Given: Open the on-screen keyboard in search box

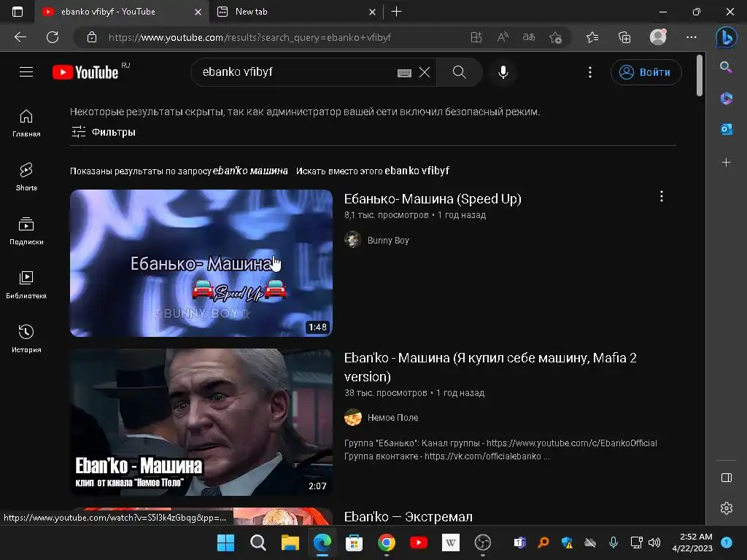Looking at the screenshot, I should [x=404, y=72].
